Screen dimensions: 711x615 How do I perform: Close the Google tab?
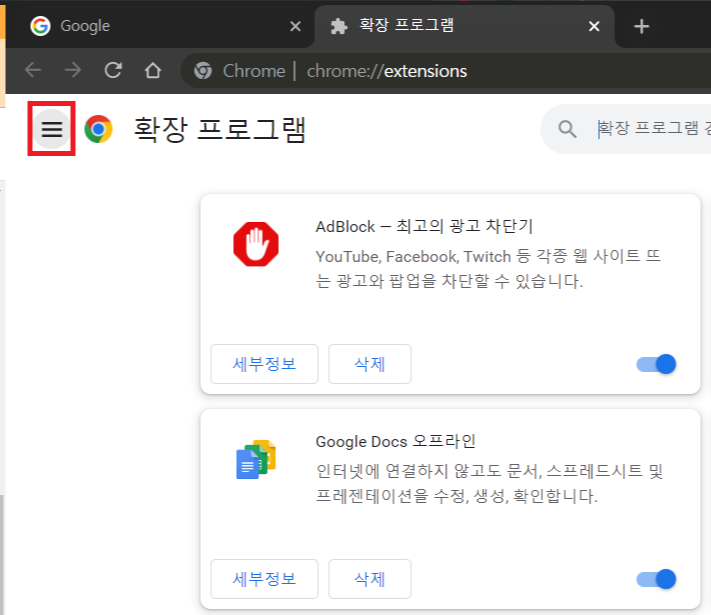[x=295, y=26]
